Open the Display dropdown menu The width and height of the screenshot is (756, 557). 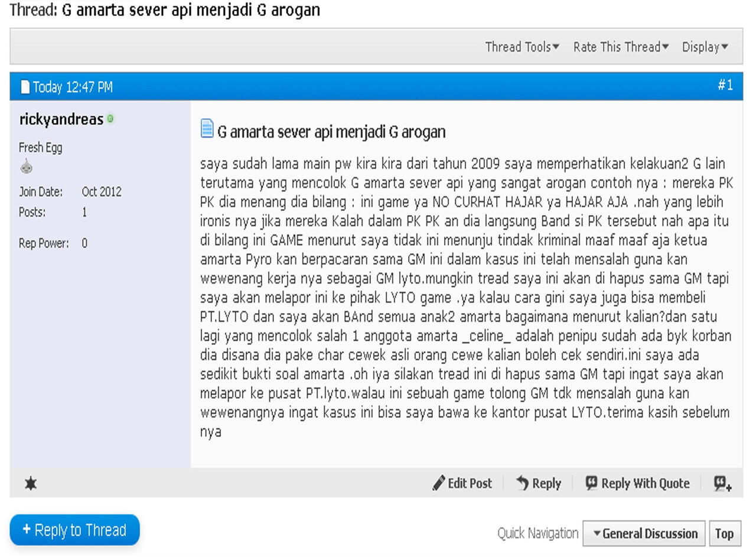tap(705, 47)
